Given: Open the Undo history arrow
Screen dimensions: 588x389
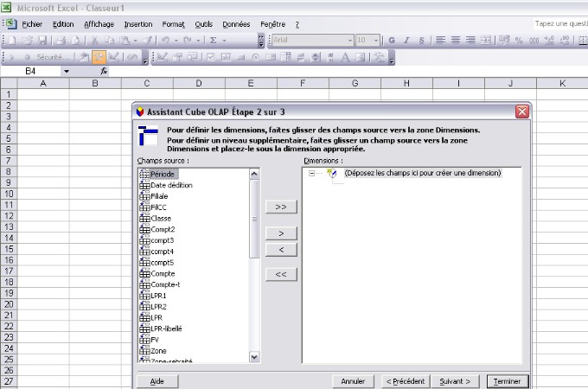Looking at the screenshot, I should (x=176, y=40).
